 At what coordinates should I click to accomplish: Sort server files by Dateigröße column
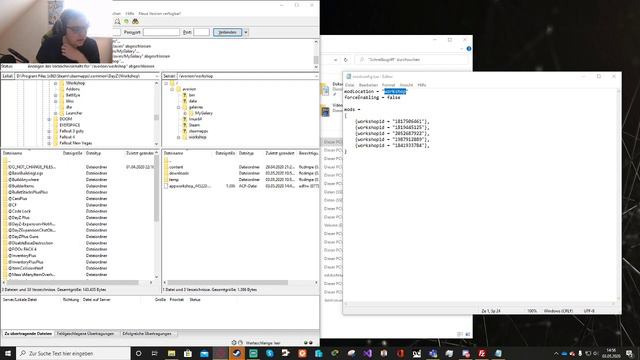(225, 153)
